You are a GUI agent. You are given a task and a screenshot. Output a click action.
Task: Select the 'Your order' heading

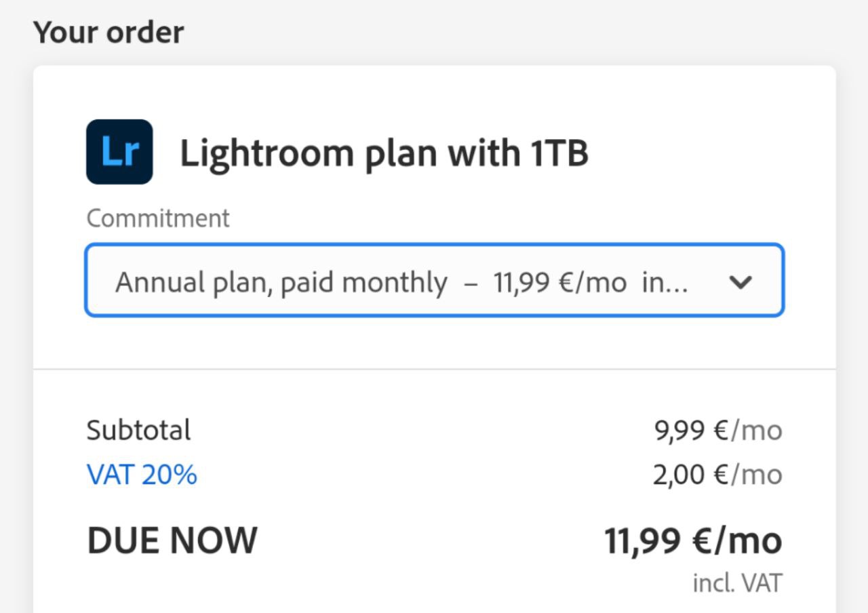click(x=108, y=33)
